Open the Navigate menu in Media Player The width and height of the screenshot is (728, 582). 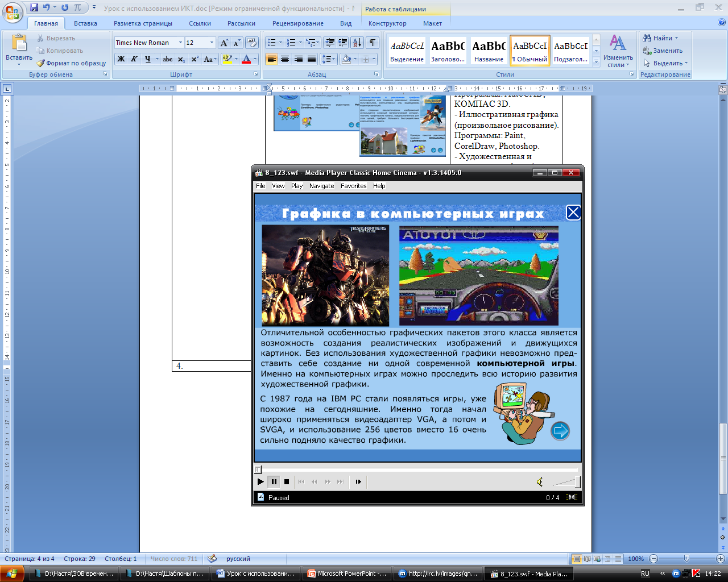(x=321, y=186)
